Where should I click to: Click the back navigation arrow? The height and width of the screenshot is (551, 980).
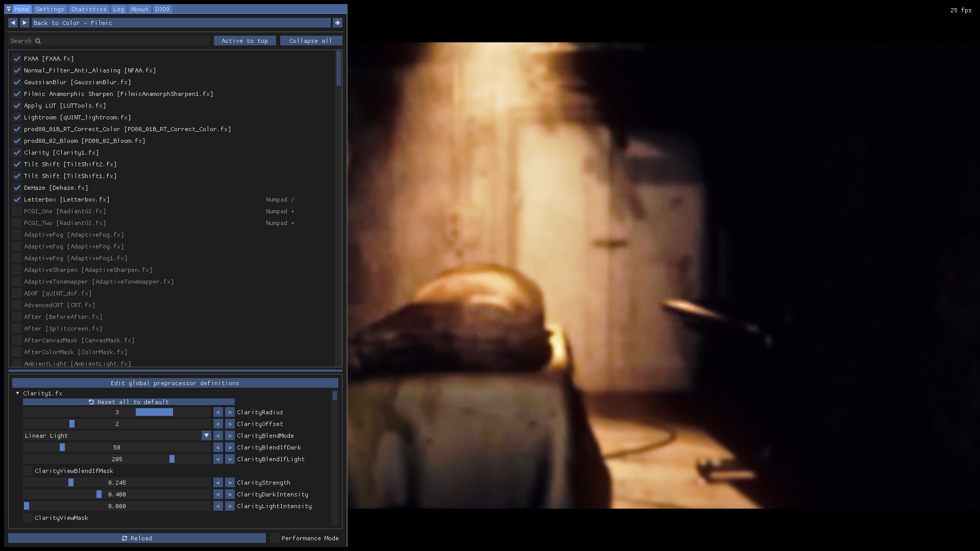[x=12, y=22]
